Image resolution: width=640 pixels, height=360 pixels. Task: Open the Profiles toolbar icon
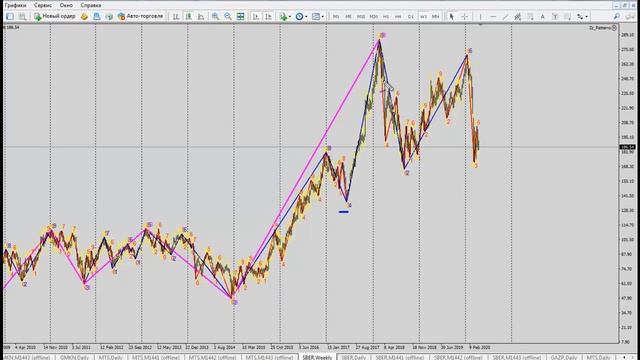[x=22, y=16]
